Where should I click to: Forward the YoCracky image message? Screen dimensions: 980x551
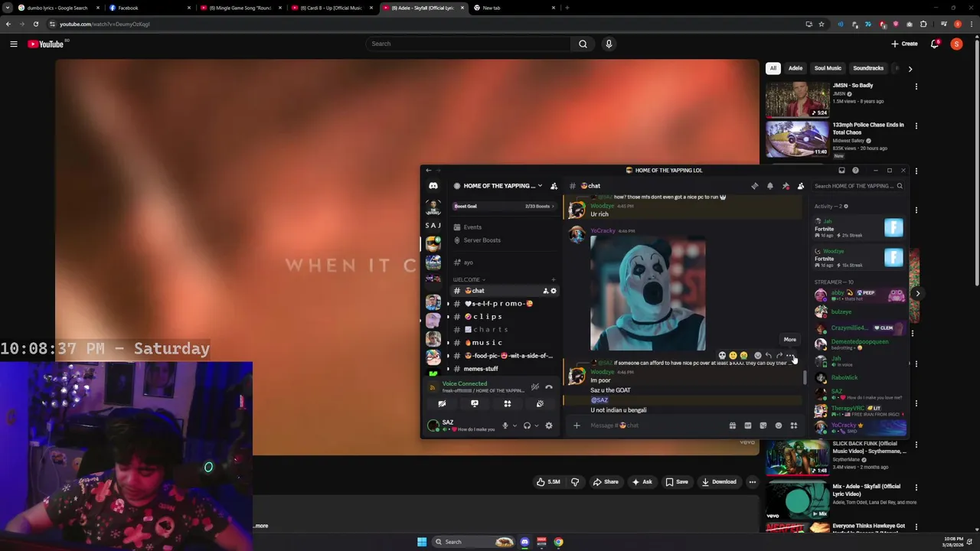(779, 356)
